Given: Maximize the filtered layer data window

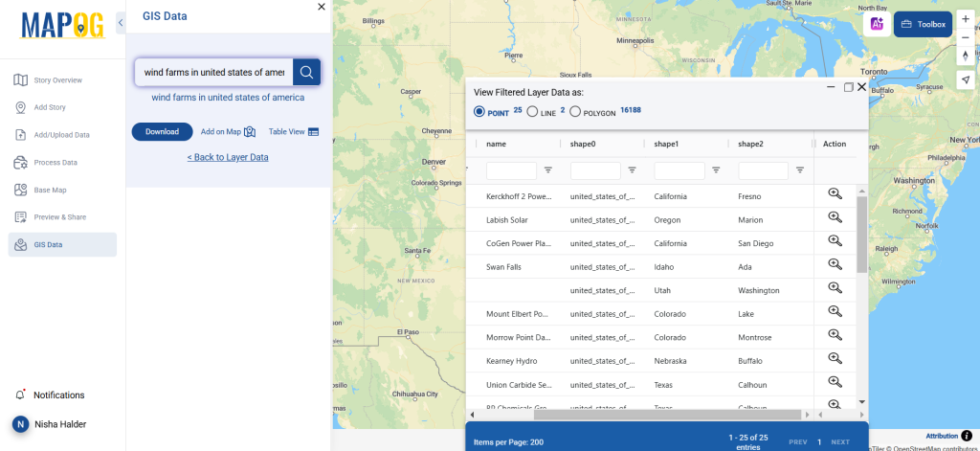Looking at the screenshot, I should pos(848,87).
